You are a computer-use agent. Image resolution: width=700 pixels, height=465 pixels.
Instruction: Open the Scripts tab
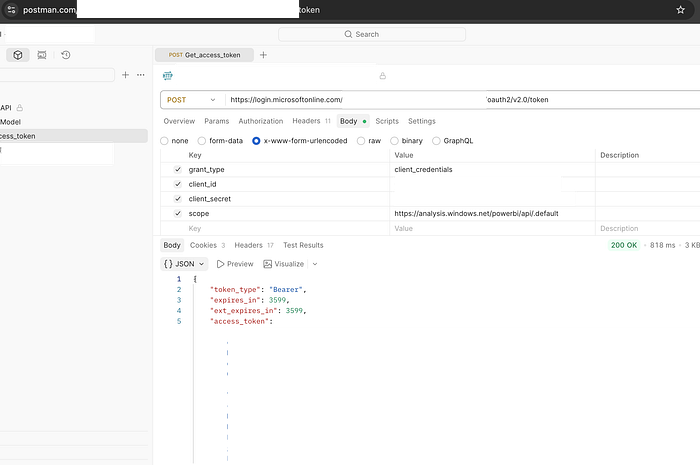click(387, 121)
